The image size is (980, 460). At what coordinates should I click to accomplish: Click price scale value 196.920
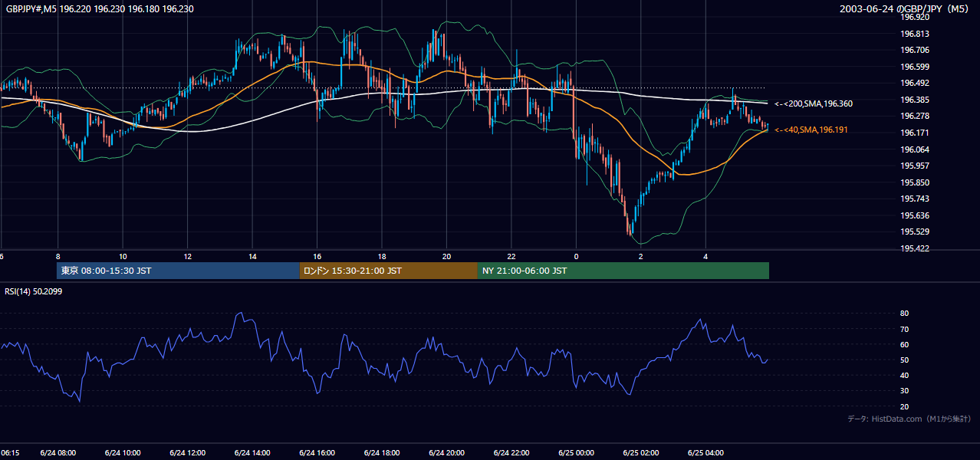915,17
